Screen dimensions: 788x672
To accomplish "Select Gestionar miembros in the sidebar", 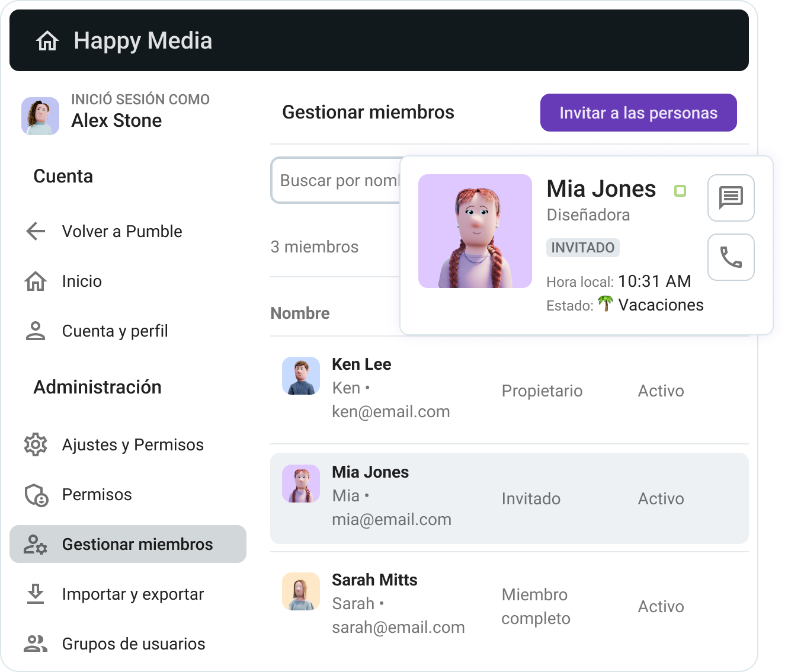I will coord(137,544).
